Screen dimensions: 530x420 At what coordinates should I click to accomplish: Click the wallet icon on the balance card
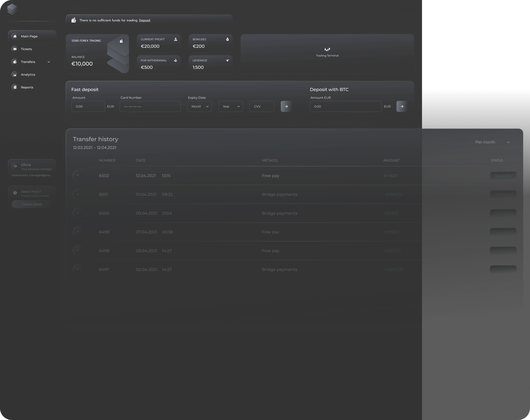coord(121,41)
